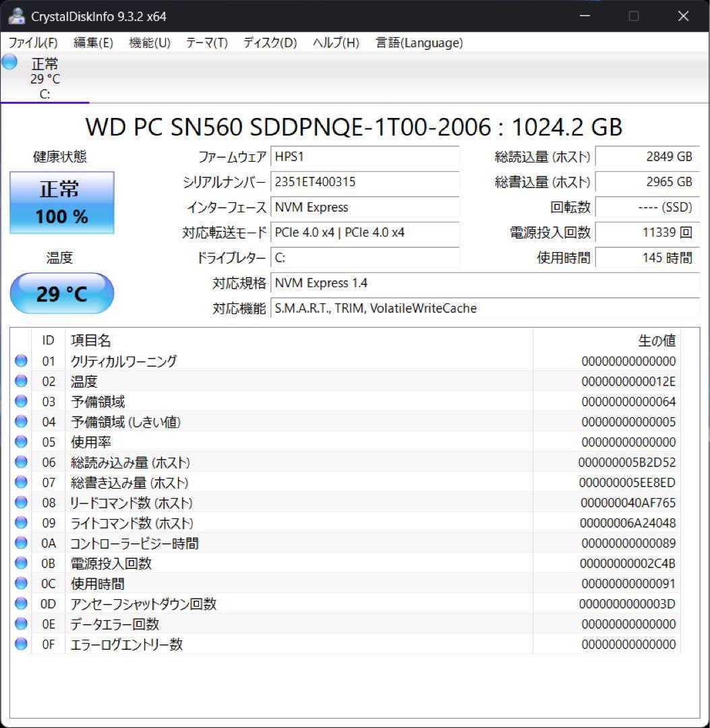
Task: Click the status lamp beside 予備領域 row 03
Action: tap(20, 401)
